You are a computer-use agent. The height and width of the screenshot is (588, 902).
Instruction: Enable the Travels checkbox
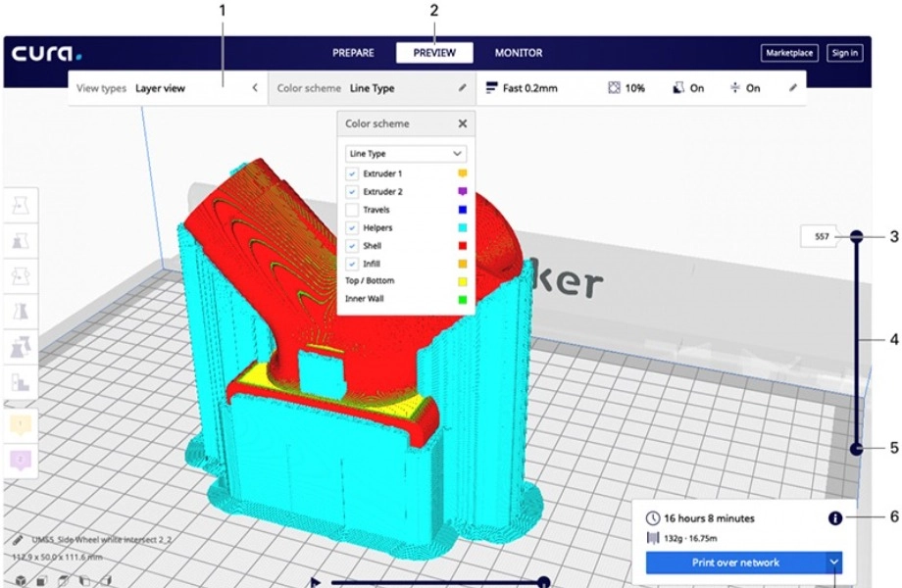352,210
